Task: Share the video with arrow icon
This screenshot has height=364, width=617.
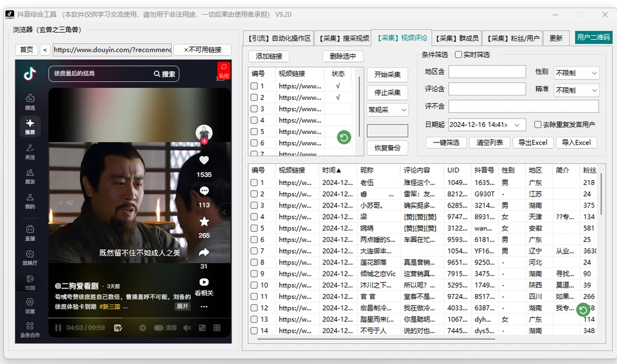Action: pos(204,253)
